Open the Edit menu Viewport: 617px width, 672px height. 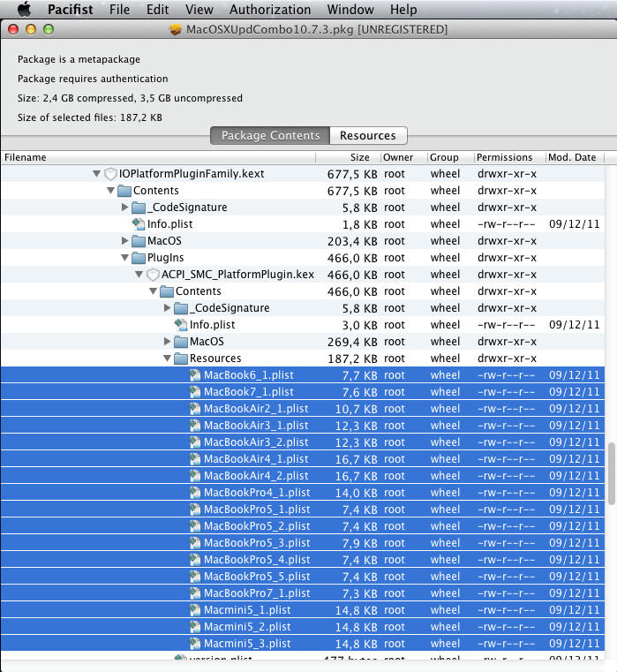(157, 10)
